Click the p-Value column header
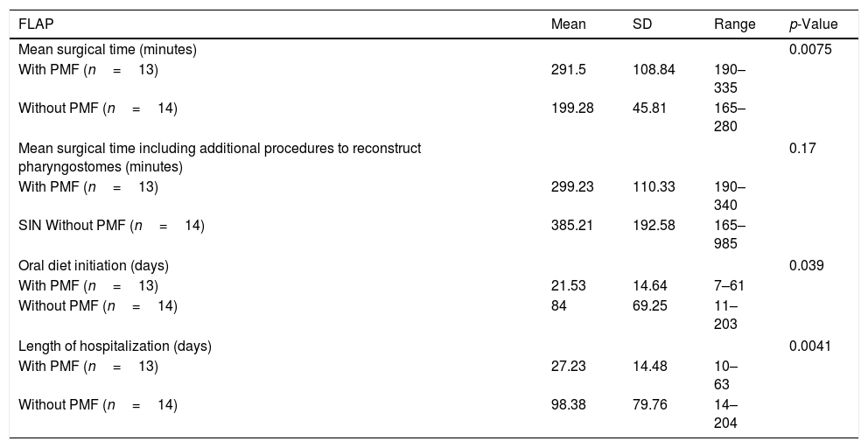 coord(813,24)
